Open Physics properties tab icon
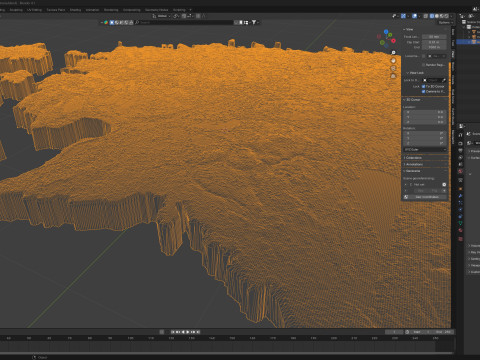The height and width of the screenshot is (360, 480). point(460,209)
